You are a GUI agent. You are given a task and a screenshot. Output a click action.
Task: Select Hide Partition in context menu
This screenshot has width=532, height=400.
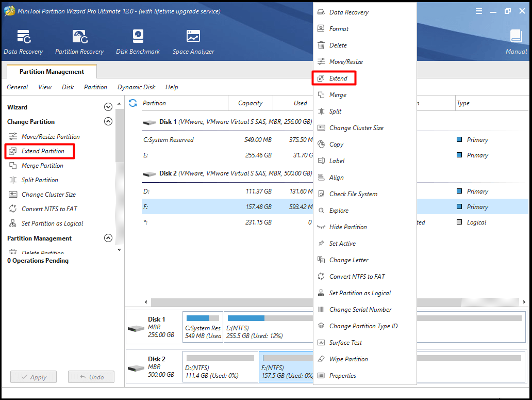365,227
